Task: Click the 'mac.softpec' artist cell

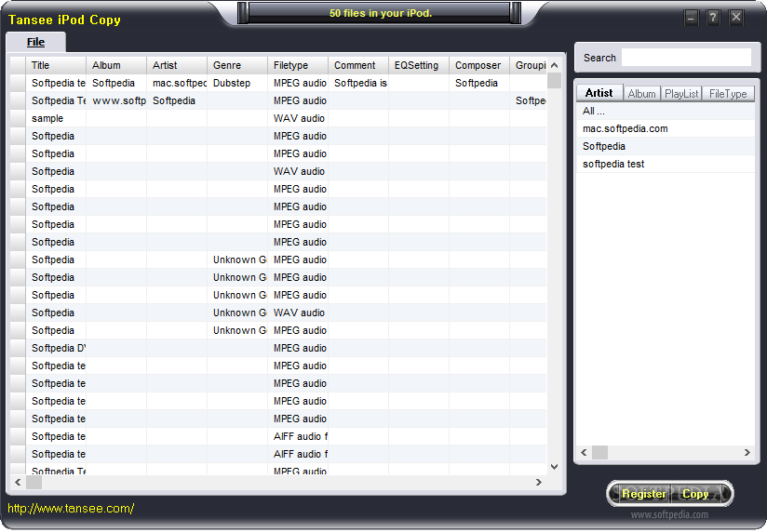Action: coord(177,83)
